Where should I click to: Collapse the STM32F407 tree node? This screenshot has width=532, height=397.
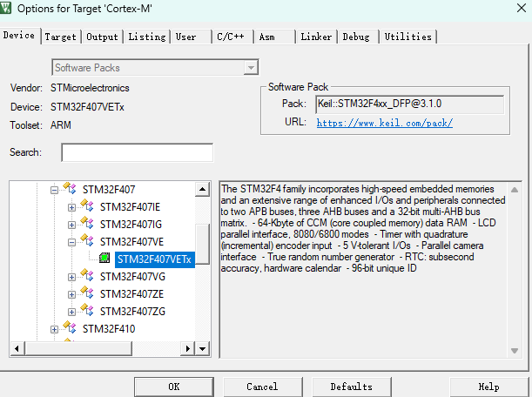coord(54,190)
